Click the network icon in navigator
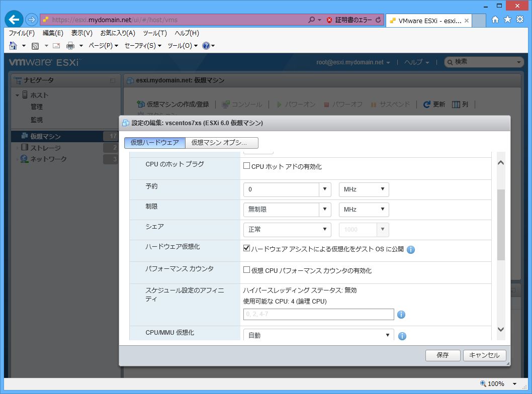The image size is (532, 394). click(24, 159)
